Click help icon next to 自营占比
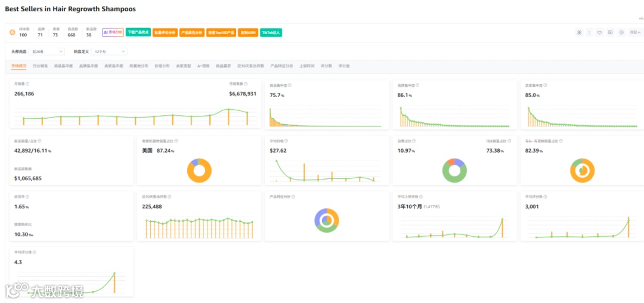 (413, 140)
